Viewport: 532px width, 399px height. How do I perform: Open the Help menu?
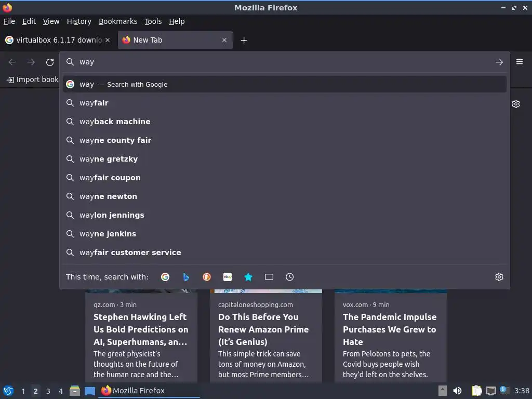[177, 21]
